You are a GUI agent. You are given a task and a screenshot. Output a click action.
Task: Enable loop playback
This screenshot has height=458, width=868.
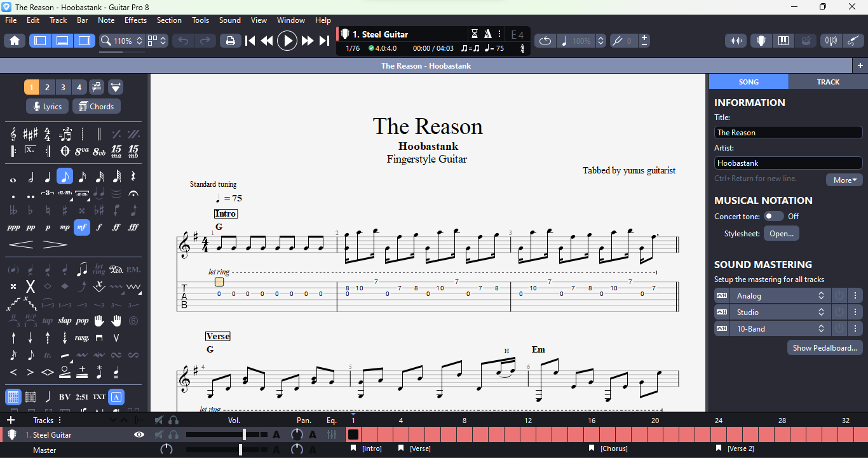545,41
